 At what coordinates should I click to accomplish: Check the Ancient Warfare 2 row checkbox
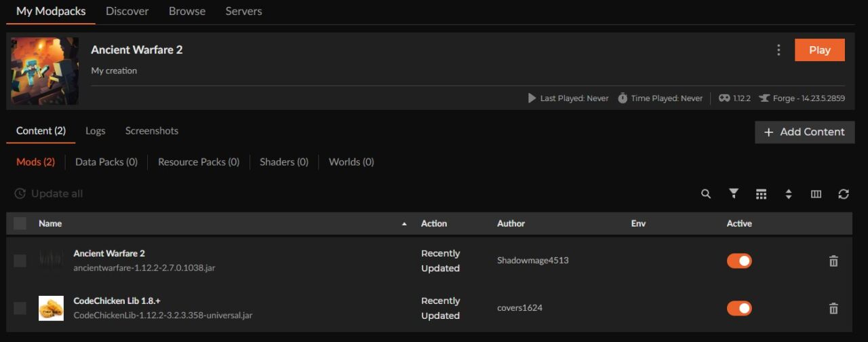(x=20, y=261)
